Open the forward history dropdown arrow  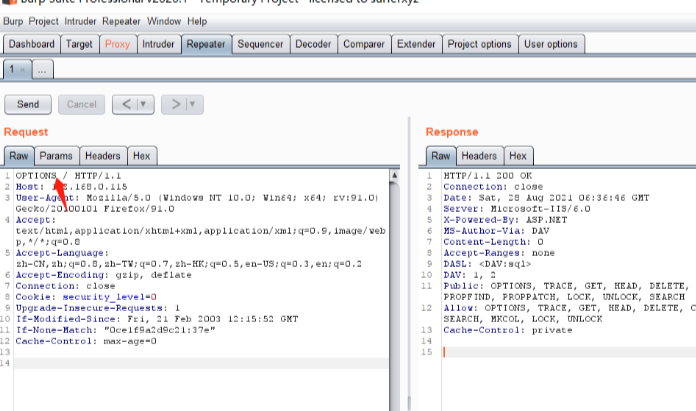coord(192,103)
